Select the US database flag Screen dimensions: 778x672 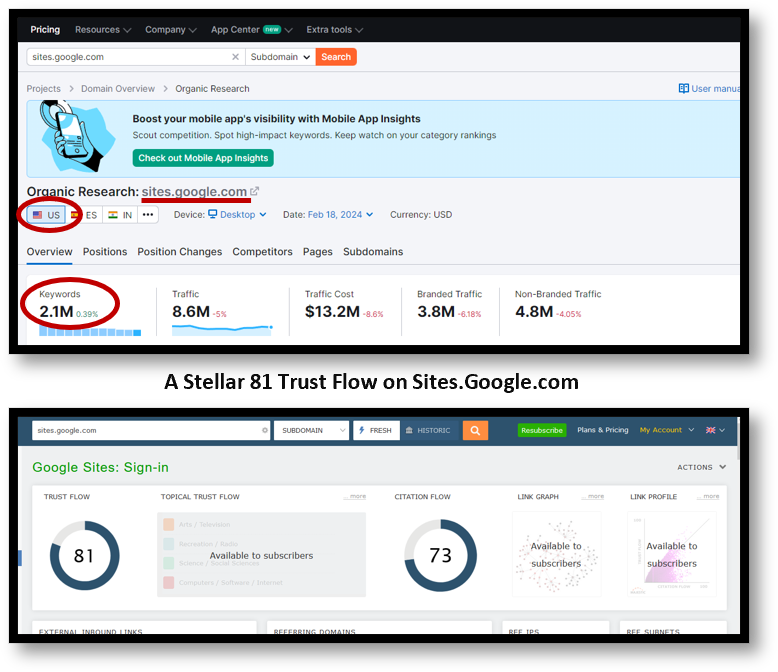click(x=46, y=215)
